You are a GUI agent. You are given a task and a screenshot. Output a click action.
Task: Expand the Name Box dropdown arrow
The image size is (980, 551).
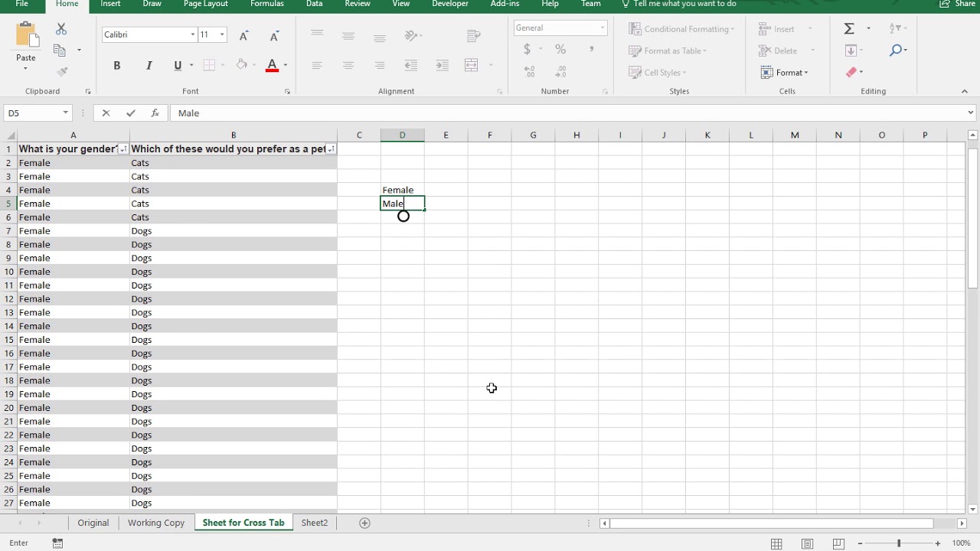coord(65,113)
